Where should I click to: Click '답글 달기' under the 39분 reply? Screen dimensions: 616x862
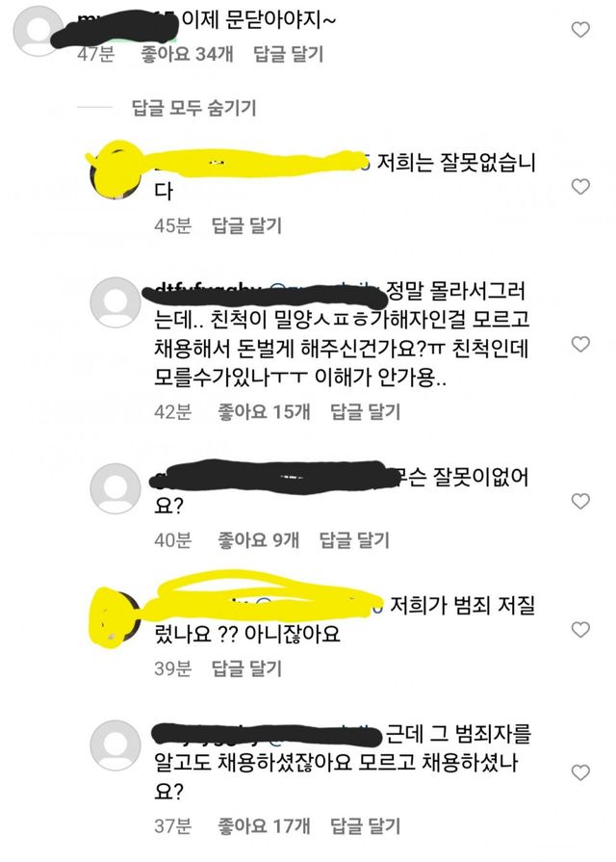(x=246, y=668)
